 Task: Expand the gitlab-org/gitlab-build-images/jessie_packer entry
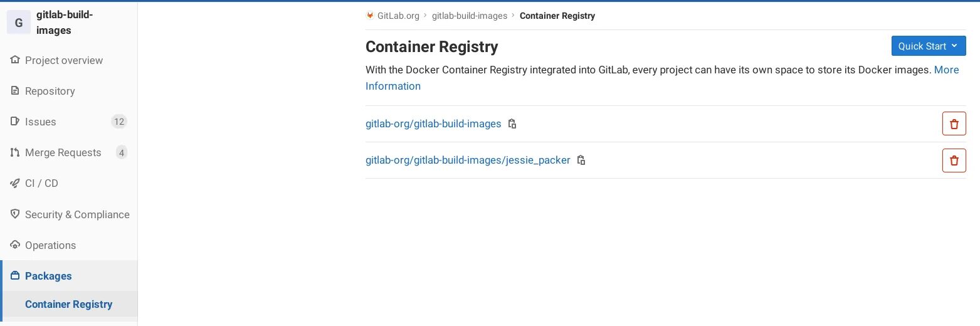468,160
